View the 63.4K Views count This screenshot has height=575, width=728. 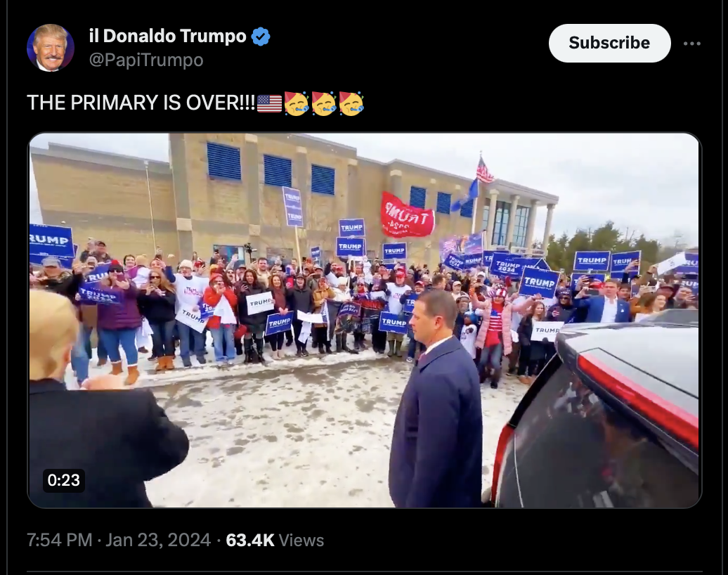tap(275, 540)
